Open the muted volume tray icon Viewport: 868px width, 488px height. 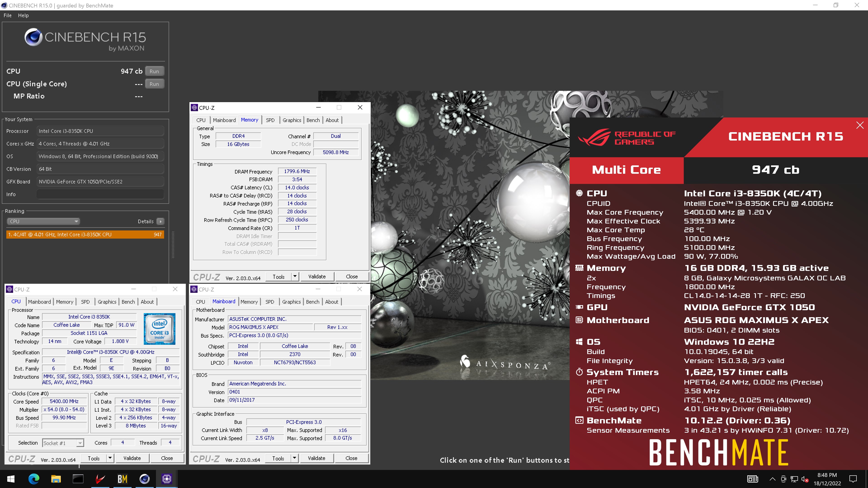pos(805,479)
